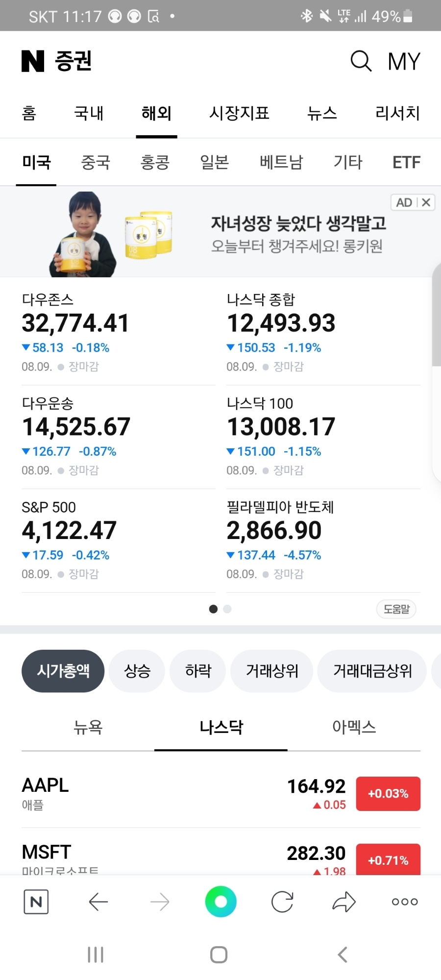Screen dimensions: 441x980
Task: Share the page with share arrow icon
Action: 344,902
